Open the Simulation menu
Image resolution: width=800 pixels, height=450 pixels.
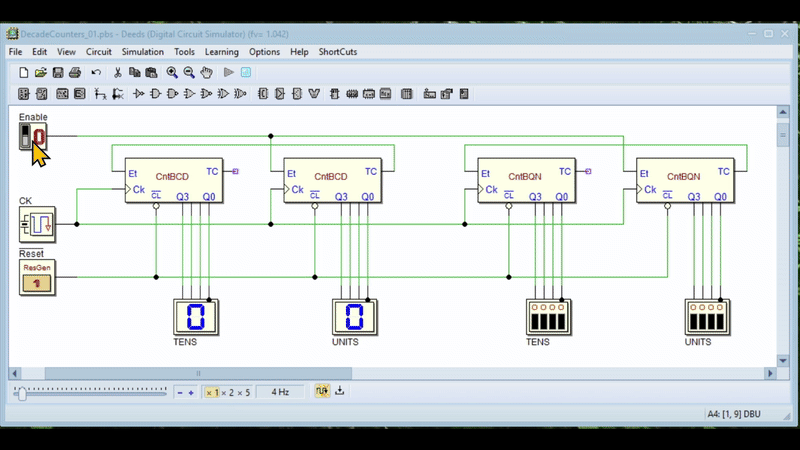142,52
